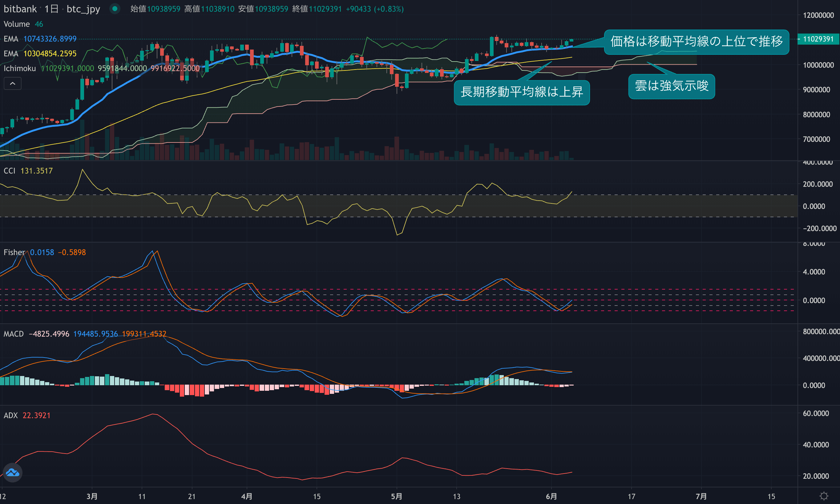840x504 pixels.
Task: Collapse the indicator legend chevron button
Action: click(13, 84)
